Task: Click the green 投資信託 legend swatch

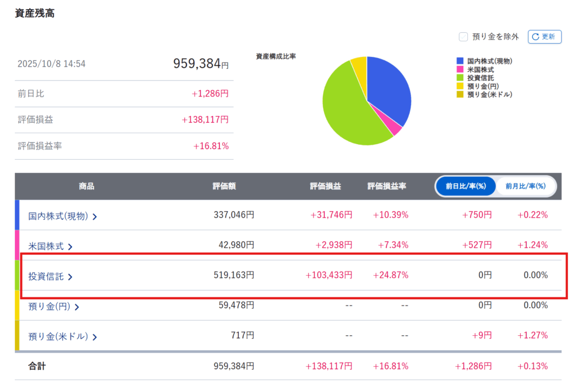Action: [x=460, y=78]
